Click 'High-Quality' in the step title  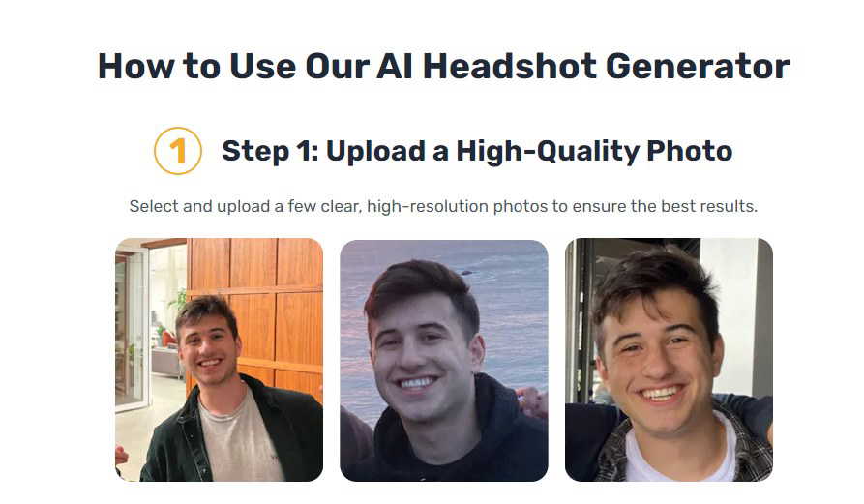[548, 152]
